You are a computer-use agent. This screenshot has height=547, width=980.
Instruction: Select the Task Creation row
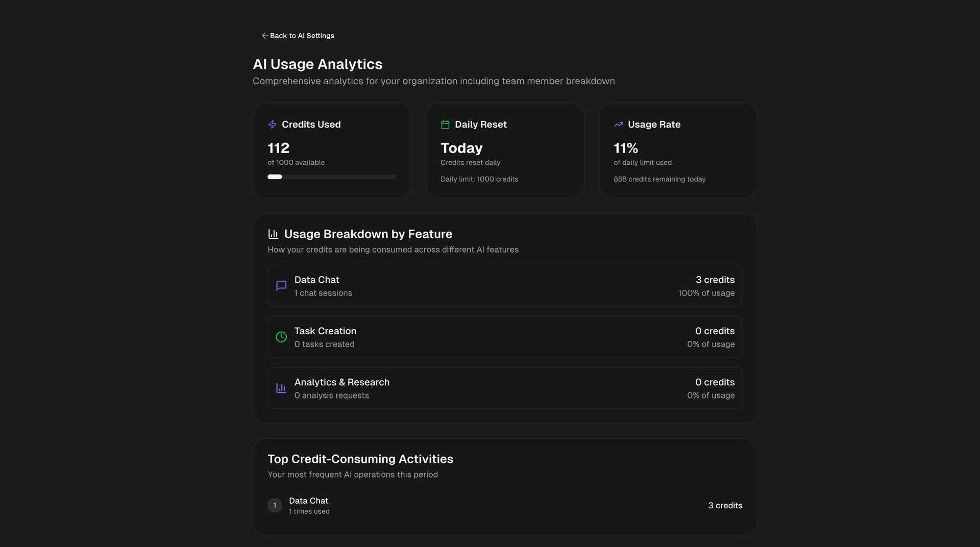click(504, 337)
